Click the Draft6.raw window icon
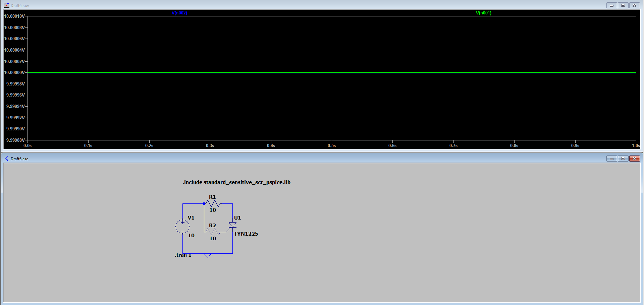The image size is (644, 305). tap(6, 5)
